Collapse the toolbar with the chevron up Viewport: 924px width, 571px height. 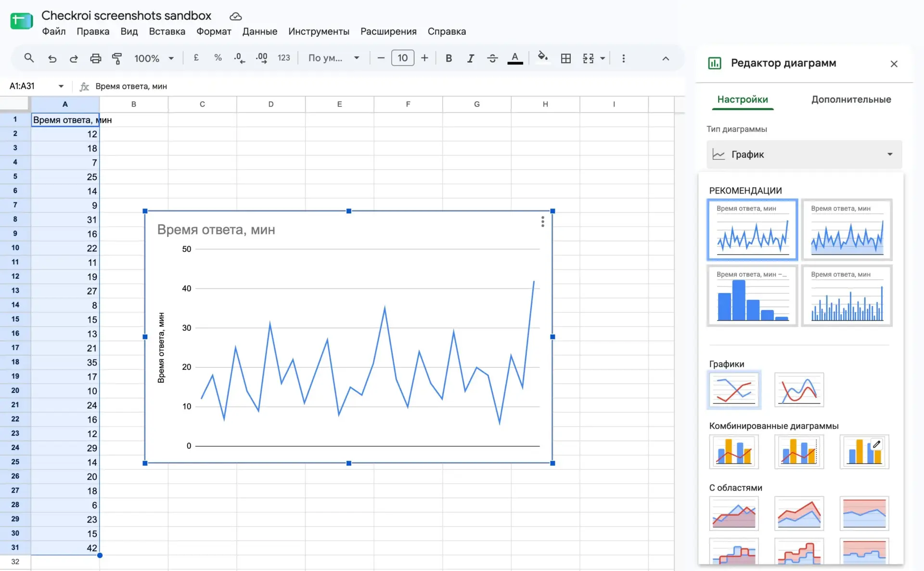(x=666, y=58)
